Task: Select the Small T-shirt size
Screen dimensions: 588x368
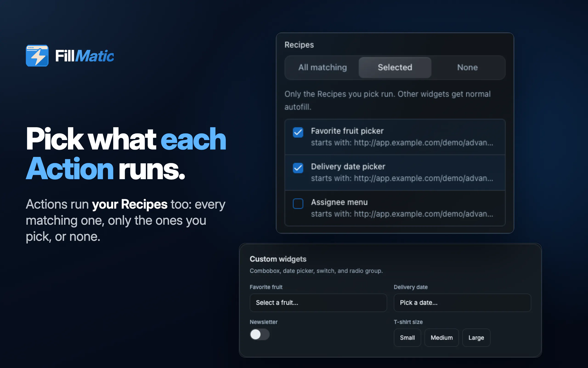Action: click(x=407, y=338)
